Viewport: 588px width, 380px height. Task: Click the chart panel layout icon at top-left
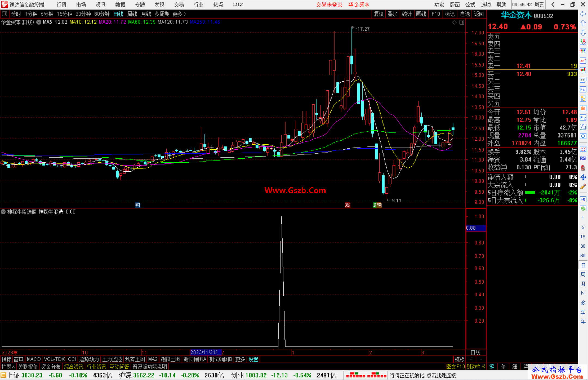(4, 14)
